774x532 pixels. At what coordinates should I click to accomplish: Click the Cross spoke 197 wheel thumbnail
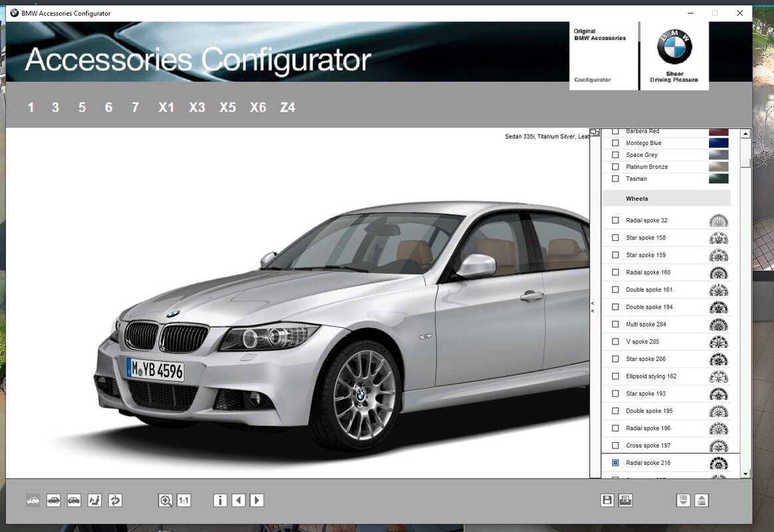[x=719, y=446]
